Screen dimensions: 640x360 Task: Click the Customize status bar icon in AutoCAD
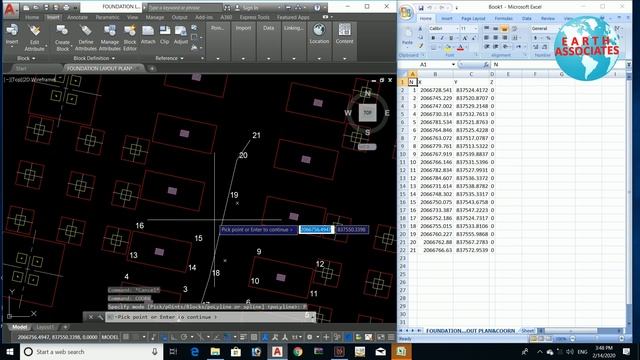[x=391, y=337]
